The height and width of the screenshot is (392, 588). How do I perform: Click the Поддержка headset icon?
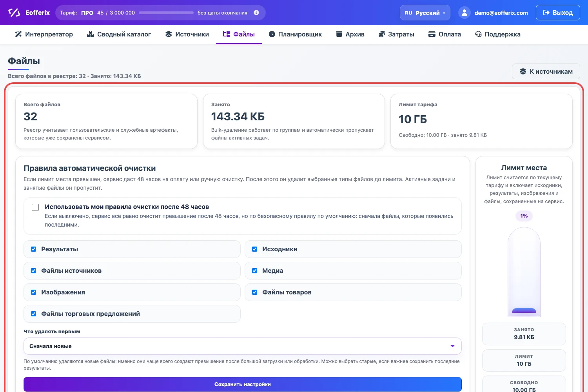478,34
